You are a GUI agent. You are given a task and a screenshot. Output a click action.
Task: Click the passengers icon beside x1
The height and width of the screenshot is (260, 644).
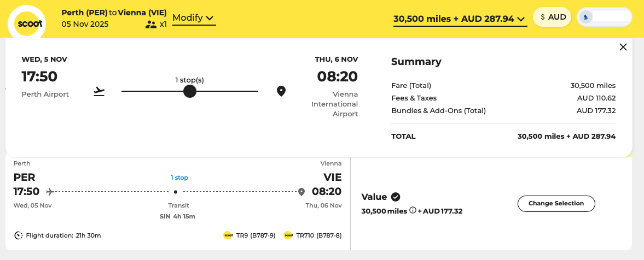point(150,25)
